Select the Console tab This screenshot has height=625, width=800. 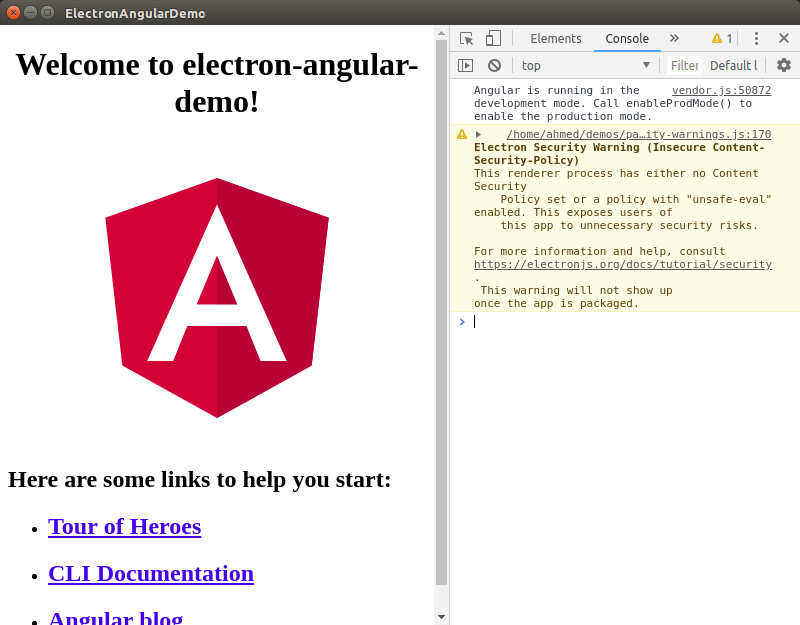[x=627, y=39]
